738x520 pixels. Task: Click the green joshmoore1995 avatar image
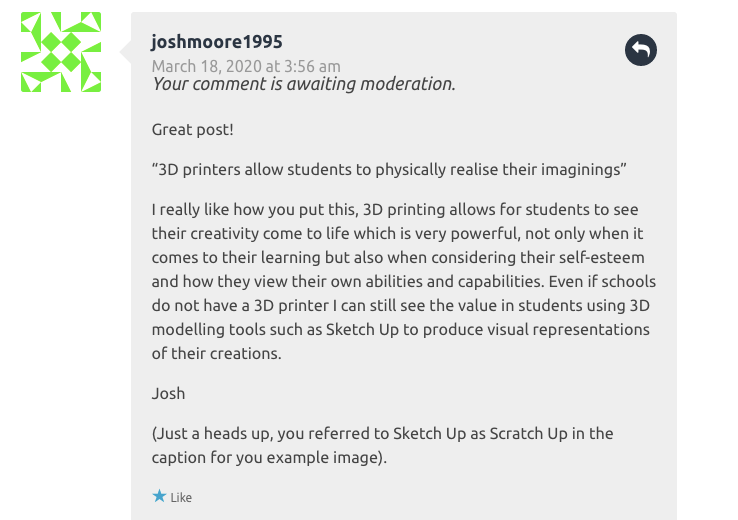(61, 52)
